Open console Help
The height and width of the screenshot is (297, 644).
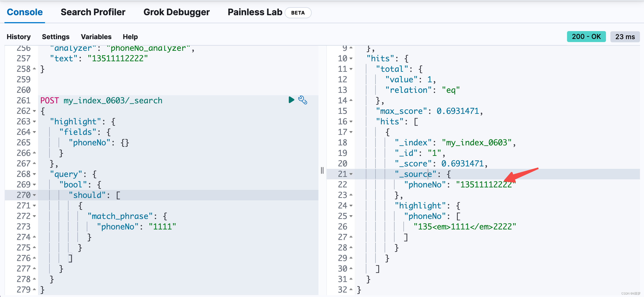130,37
